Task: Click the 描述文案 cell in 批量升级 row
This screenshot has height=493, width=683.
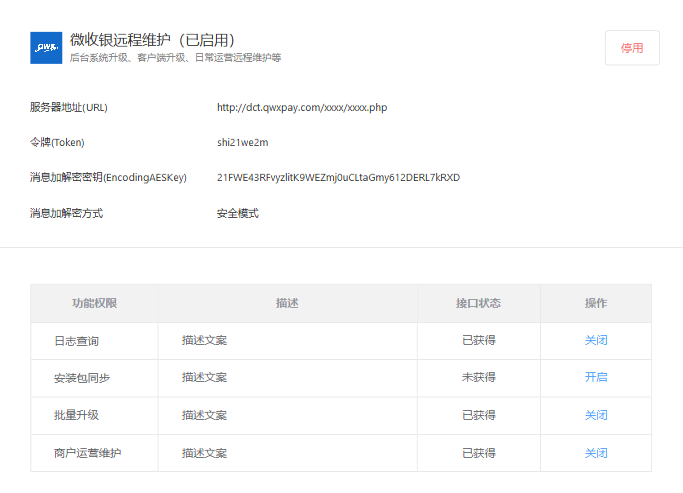Action: [x=205, y=415]
